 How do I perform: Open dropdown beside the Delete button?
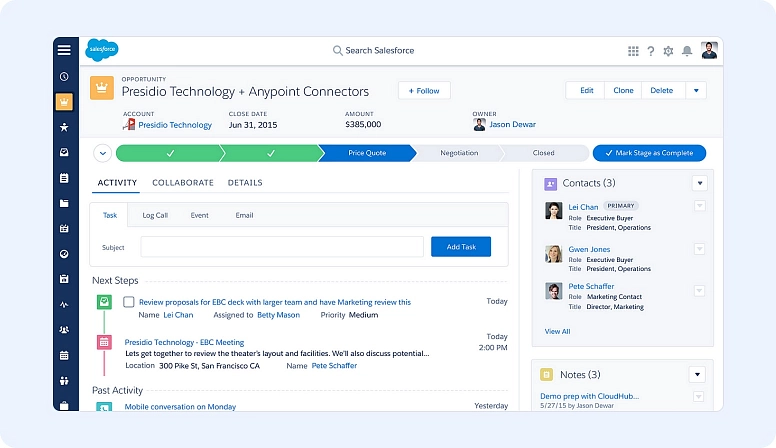pos(696,90)
